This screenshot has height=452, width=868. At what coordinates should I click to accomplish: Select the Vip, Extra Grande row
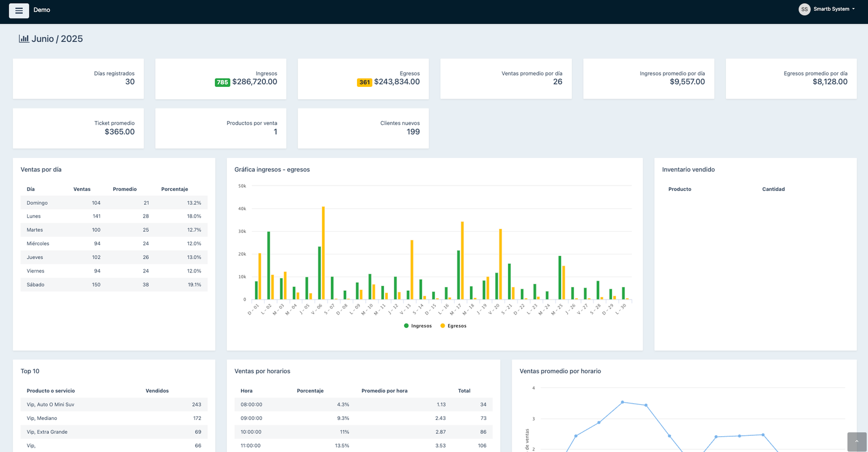pos(114,432)
